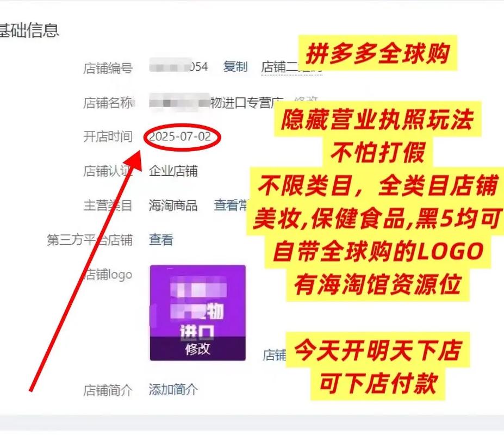Screen dimensions: 504x435
Task: Click the 海淘商品 main category value
Action: (x=173, y=205)
